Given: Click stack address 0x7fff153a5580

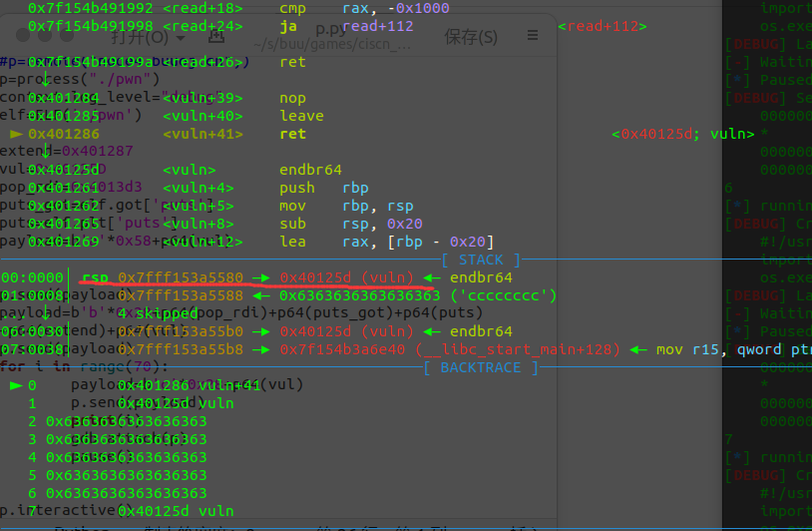Looking at the screenshot, I should 181,277.
